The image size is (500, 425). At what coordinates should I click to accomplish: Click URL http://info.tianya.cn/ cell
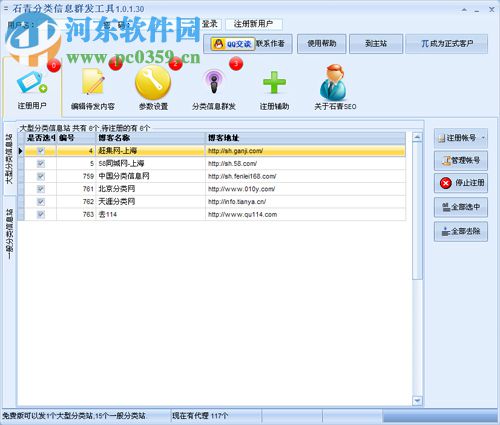pos(305,202)
